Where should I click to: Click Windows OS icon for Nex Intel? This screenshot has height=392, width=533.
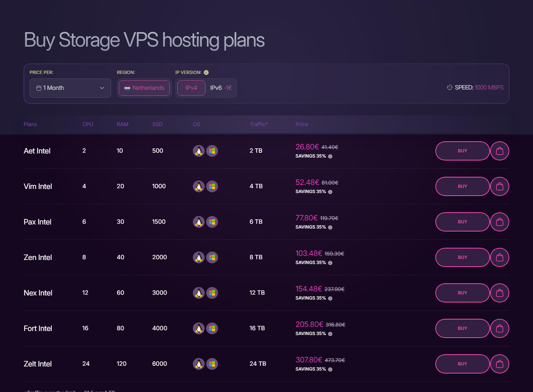pos(212,293)
